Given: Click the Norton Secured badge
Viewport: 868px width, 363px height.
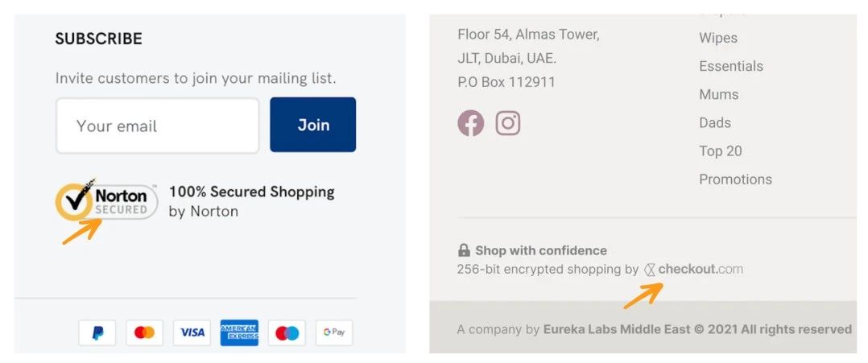Looking at the screenshot, I should (x=102, y=200).
